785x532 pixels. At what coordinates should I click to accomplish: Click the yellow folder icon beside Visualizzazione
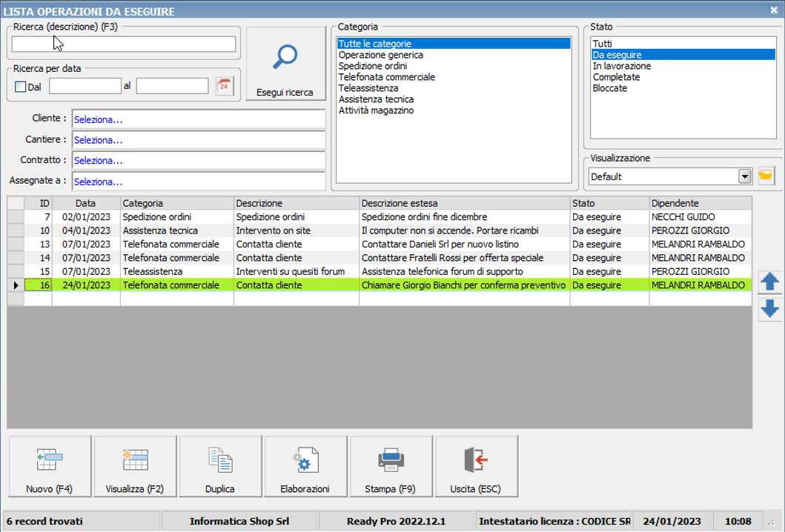[766, 176]
